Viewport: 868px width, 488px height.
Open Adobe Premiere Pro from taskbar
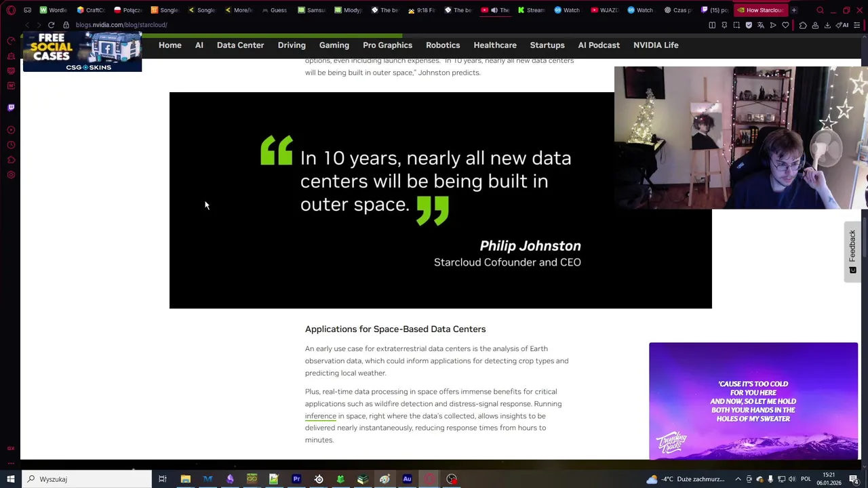(296, 479)
